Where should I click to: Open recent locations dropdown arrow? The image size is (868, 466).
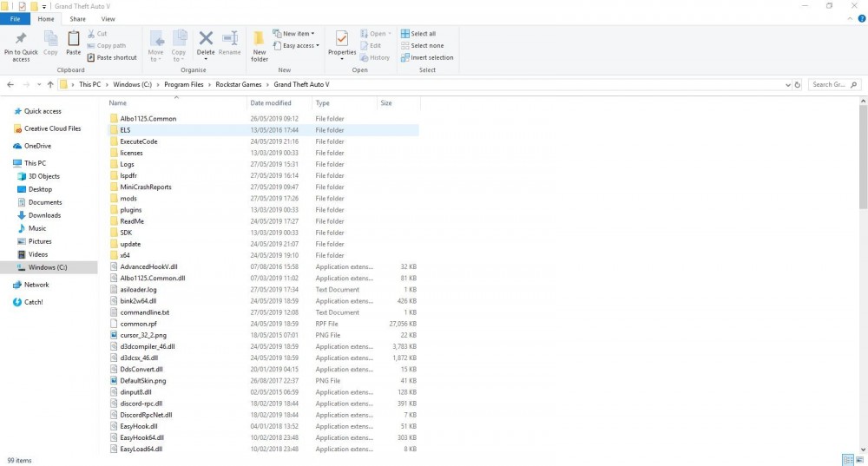39,85
